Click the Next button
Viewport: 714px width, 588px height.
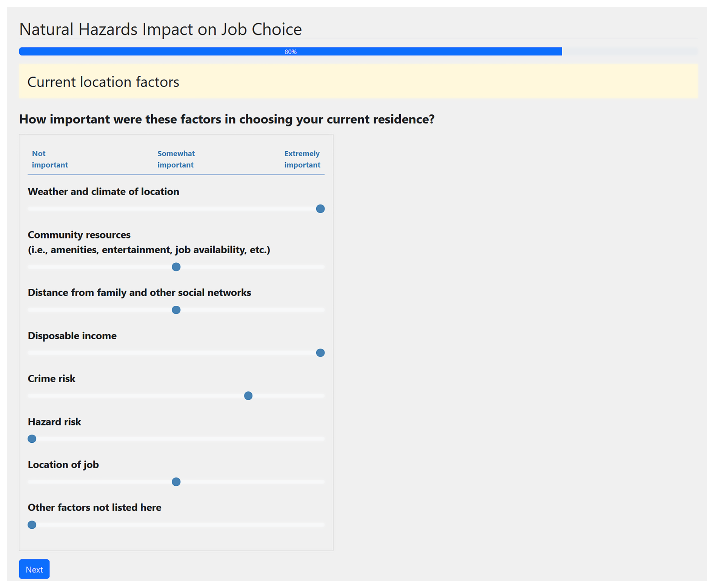pyautogui.click(x=34, y=569)
